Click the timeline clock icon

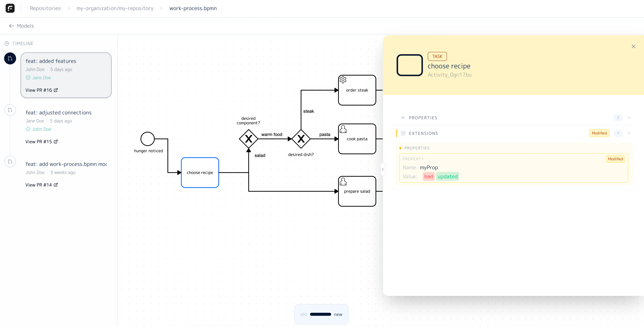(x=7, y=43)
